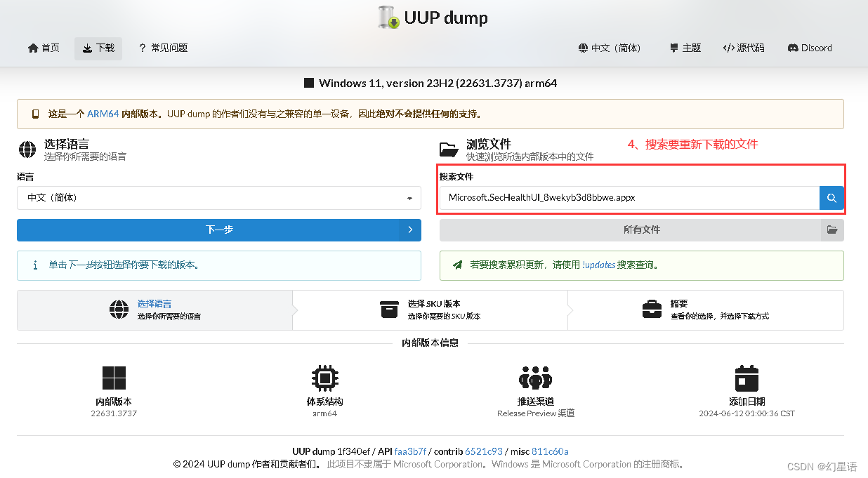This screenshot has height=478, width=868.
Task: Click the 所有文件 all files button
Action: (x=642, y=230)
